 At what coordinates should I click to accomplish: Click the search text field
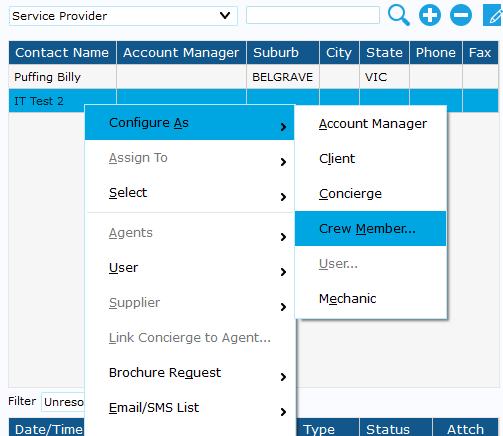click(x=313, y=15)
